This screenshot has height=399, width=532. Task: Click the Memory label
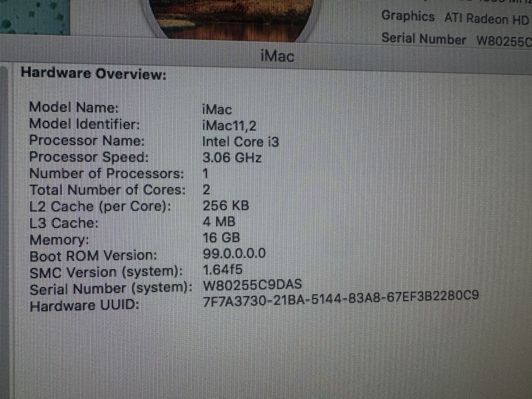pyautogui.click(x=59, y=240)
